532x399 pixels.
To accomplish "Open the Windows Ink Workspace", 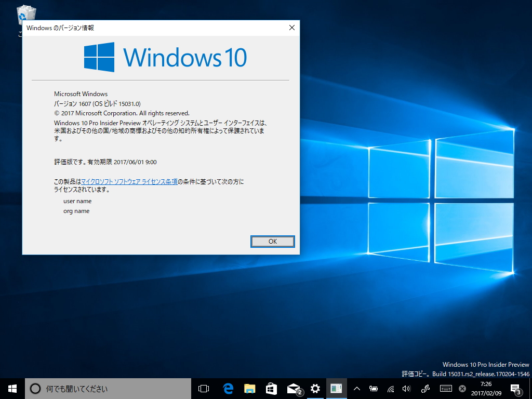I will pyautogui.click(x=425, y=388).
